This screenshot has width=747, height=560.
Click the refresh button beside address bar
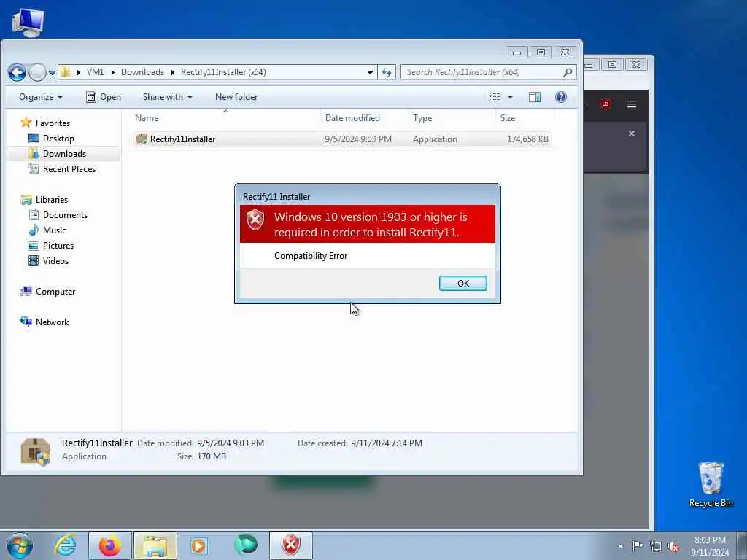(x=387, y=72)
